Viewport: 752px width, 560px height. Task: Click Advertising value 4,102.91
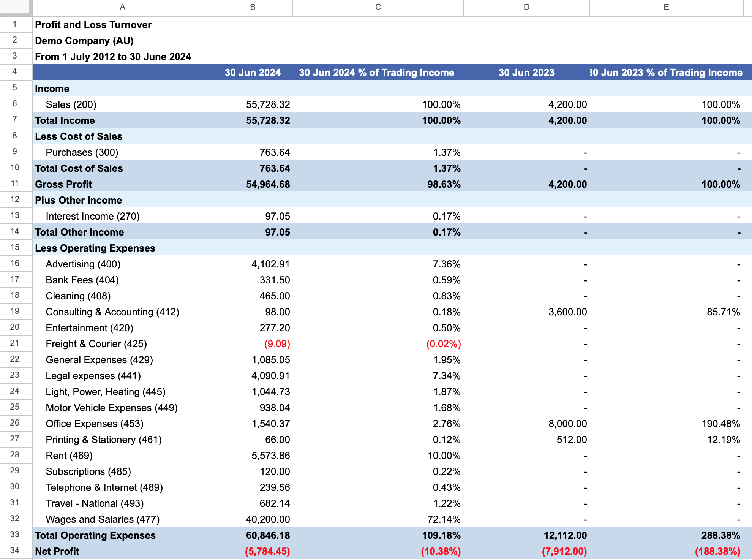coord(271,264)
